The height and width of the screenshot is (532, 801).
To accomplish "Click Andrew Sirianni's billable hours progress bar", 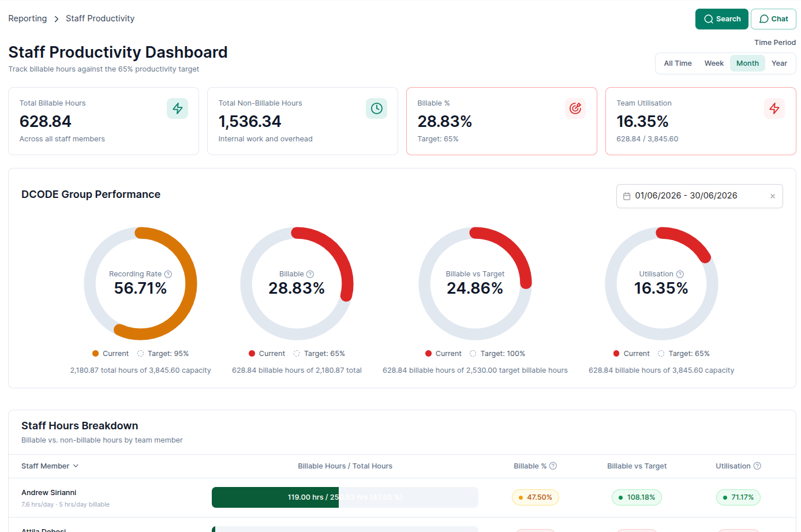I will [345, 497].
